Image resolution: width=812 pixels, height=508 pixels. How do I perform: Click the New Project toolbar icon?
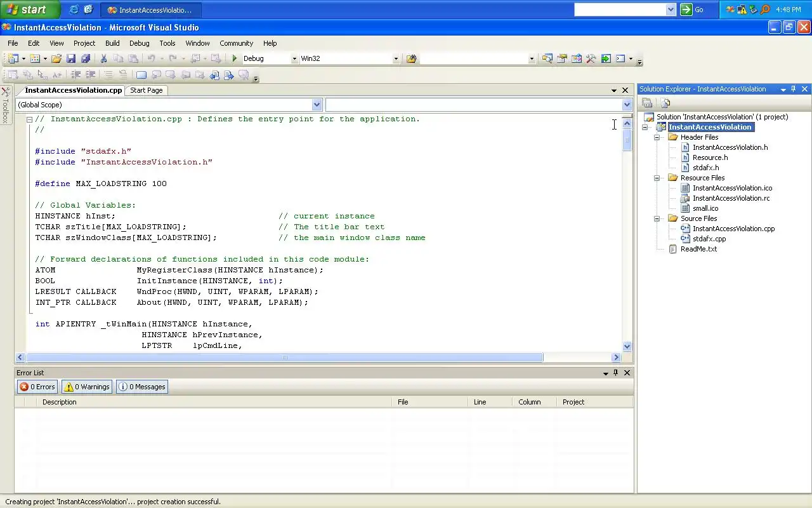click(12, 58)
